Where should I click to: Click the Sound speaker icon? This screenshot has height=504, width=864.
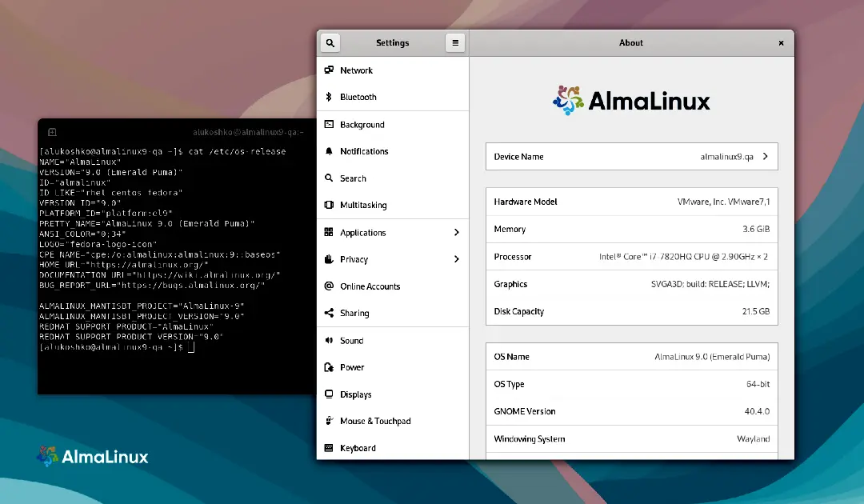click(x=330, y=340)
